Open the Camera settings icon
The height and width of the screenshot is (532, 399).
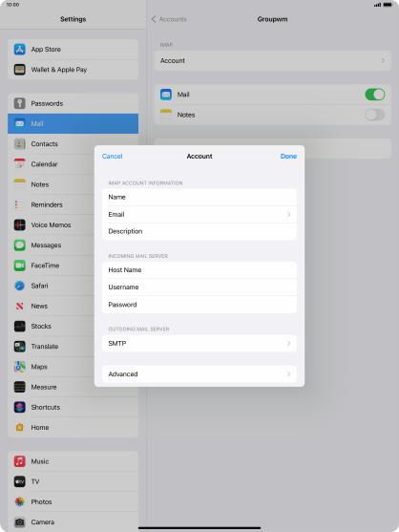20,521
